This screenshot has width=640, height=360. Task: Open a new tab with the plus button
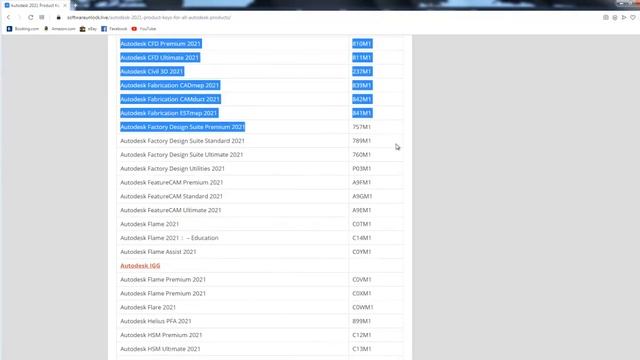click(76, 5)
